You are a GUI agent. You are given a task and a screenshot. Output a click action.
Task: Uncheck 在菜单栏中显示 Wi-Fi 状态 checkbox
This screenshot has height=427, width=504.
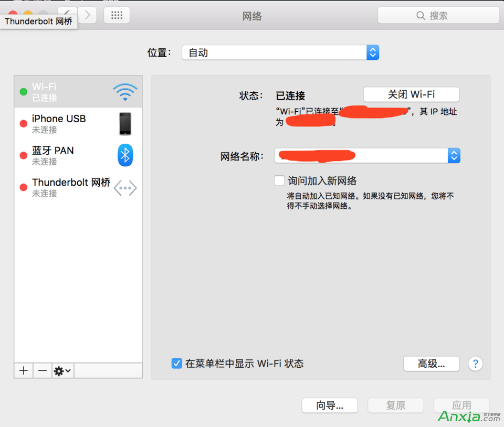(x=177, y=364)
